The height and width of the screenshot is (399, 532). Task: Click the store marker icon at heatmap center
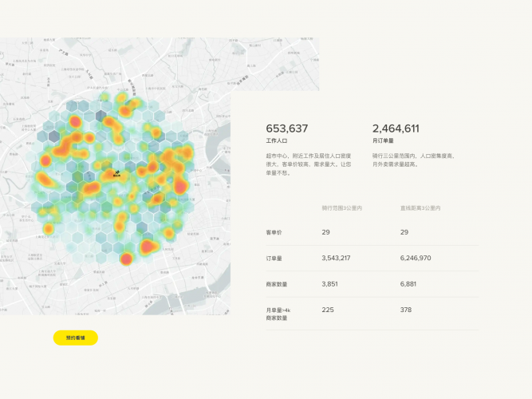pos(117,172)
